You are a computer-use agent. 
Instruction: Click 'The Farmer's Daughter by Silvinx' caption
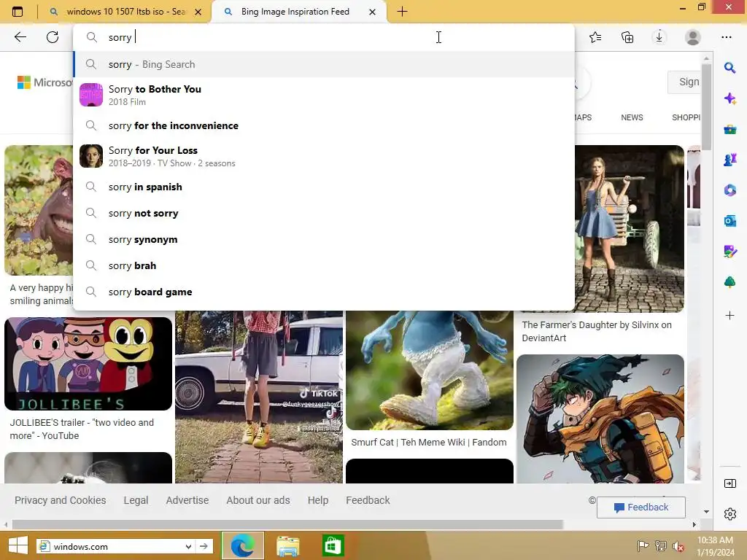click(x=597, y=332)
